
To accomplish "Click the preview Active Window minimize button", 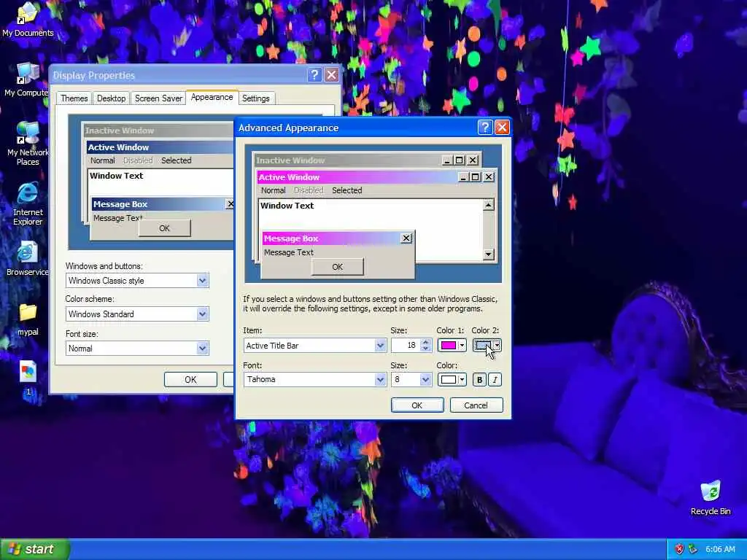I will pos(463,176).
